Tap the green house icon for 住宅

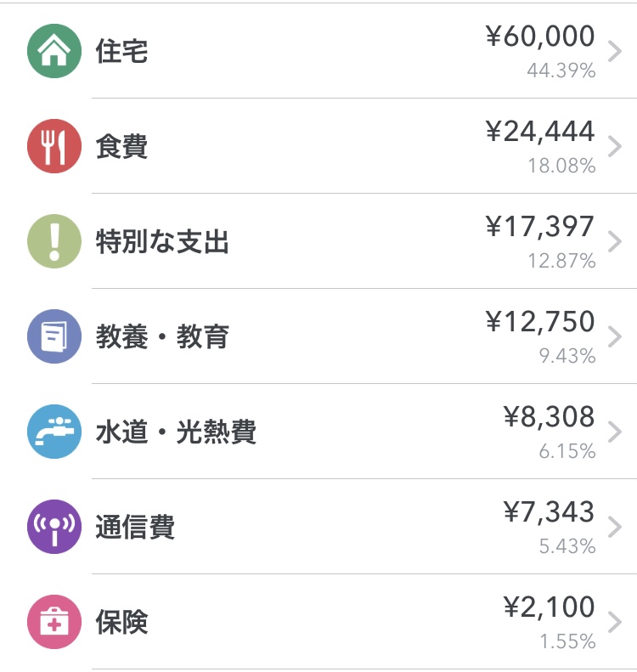(x=54, y=51)
